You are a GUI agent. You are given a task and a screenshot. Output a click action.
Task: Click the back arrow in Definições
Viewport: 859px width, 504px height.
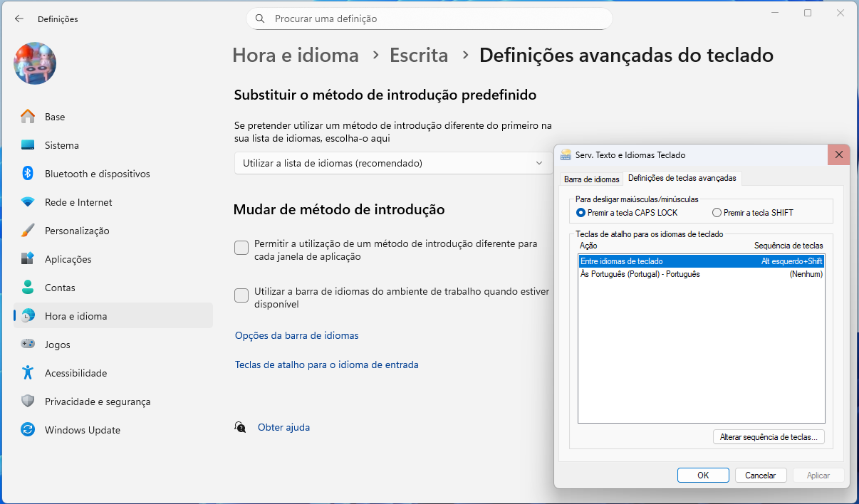(x=19, y=19)
